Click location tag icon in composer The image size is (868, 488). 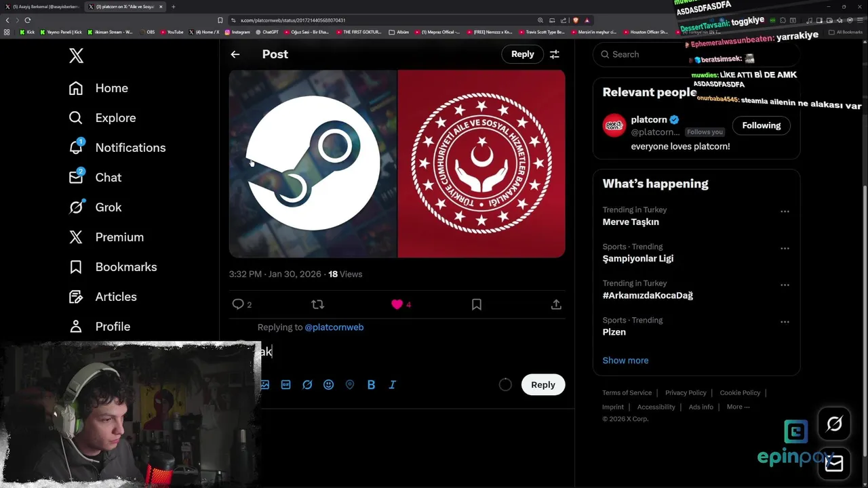pyautogui.click(x=350, y=384)
